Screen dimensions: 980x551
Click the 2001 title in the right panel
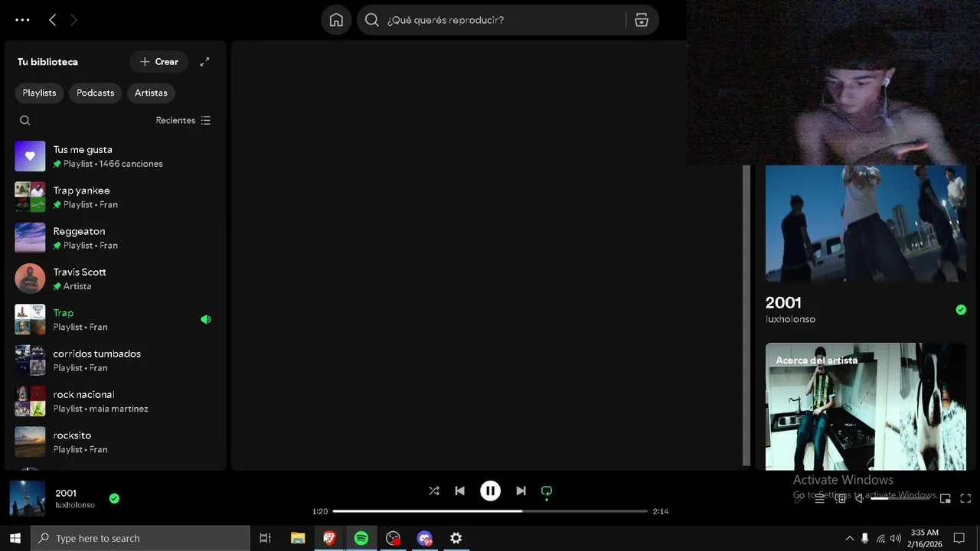783,303
